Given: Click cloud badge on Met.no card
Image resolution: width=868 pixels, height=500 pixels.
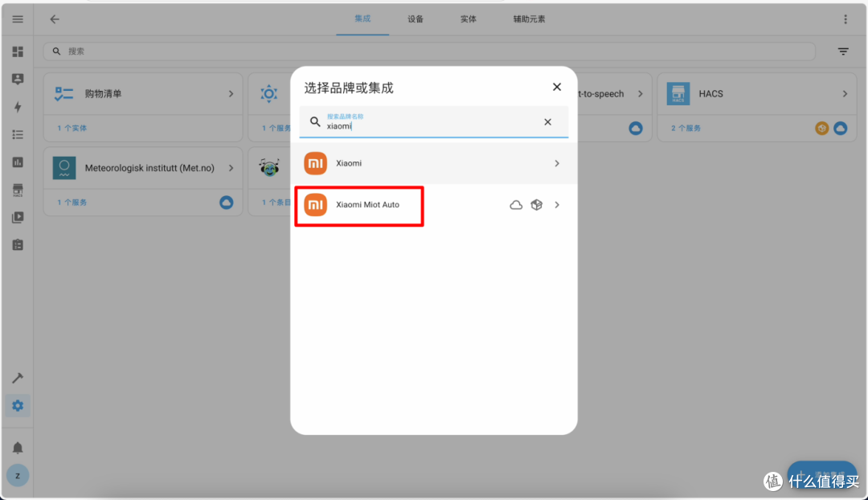Looking at the screenshot, I should pos(226,203).
